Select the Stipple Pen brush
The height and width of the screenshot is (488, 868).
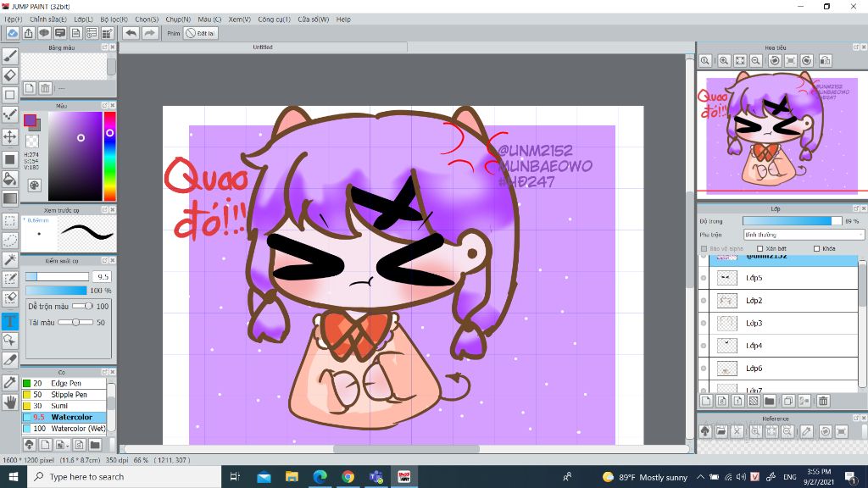click(64, 395)
